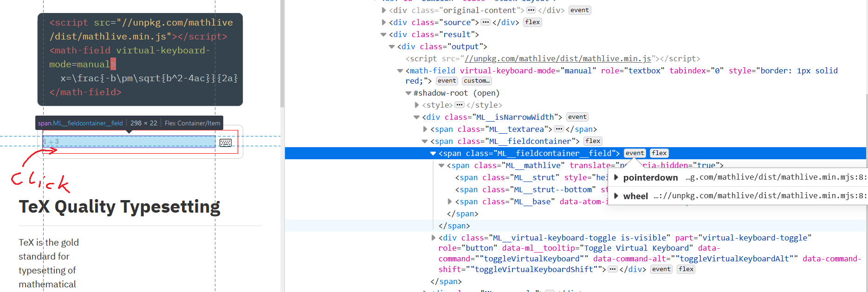The width and height of the screenshot is (868, 292).
Task: Click ellipsis badge in ML__textarea span
Action: click(x=559, y=129)
